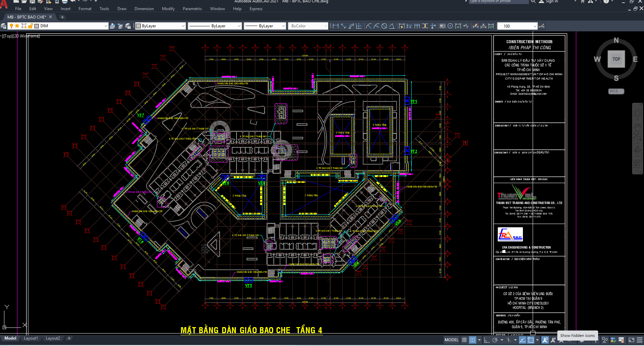Toggle snap mode in status bar
The image size is (644, 346).
click(473, 340)
